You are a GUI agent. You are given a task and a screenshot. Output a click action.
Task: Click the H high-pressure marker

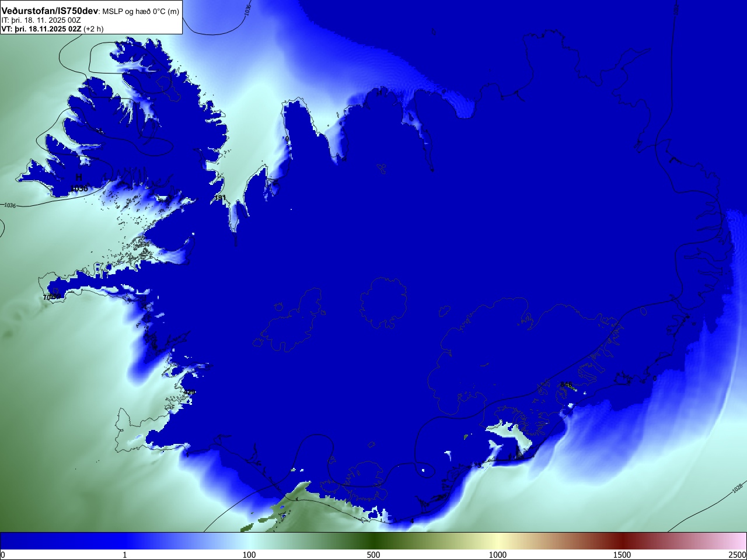[79, 177]
